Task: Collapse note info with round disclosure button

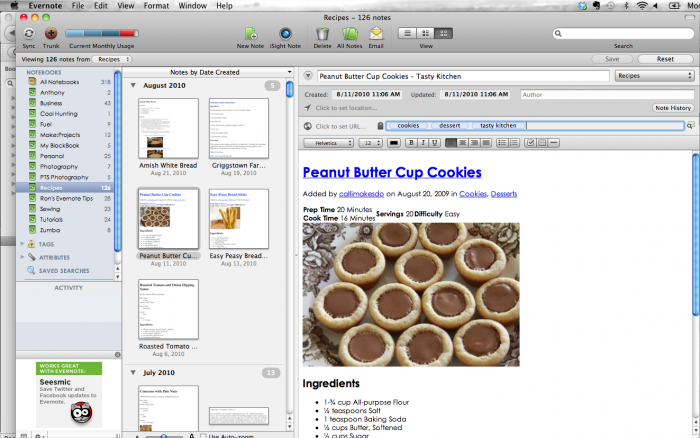Action: coord(308,76)
